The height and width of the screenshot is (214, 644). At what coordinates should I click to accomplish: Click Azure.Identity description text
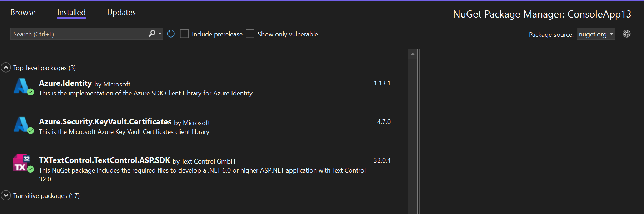click(146, 93)
